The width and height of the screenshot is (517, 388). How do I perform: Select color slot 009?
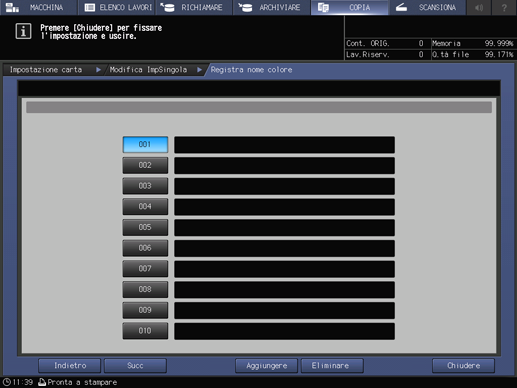145,310
